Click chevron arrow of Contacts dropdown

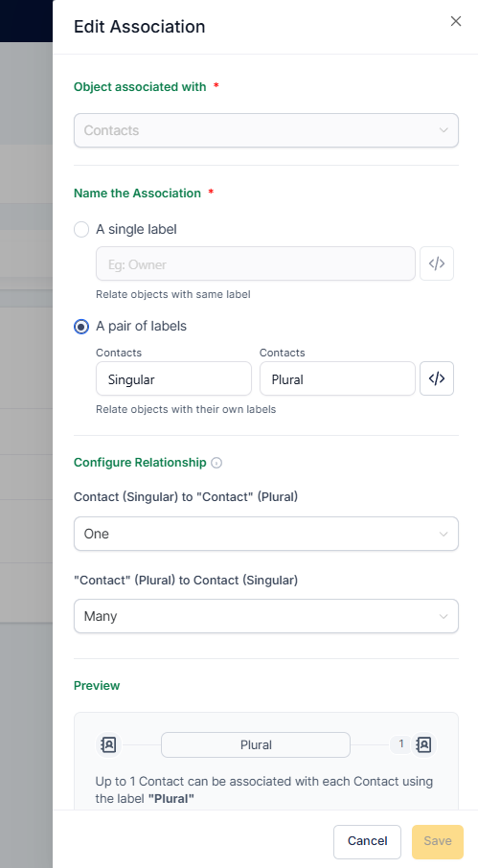(x=444, y=130)
